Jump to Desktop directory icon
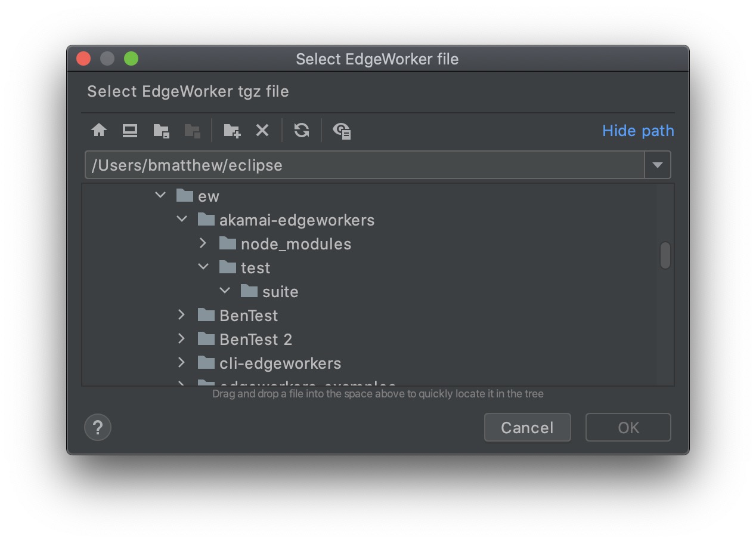The height and width of the screenshot is (543, 756). click(x=130, y=130)
